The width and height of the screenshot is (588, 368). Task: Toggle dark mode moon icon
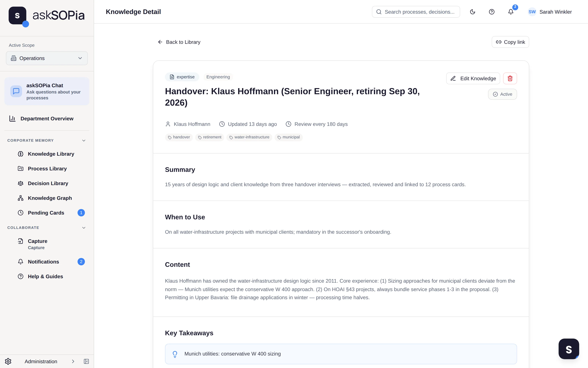473,12
